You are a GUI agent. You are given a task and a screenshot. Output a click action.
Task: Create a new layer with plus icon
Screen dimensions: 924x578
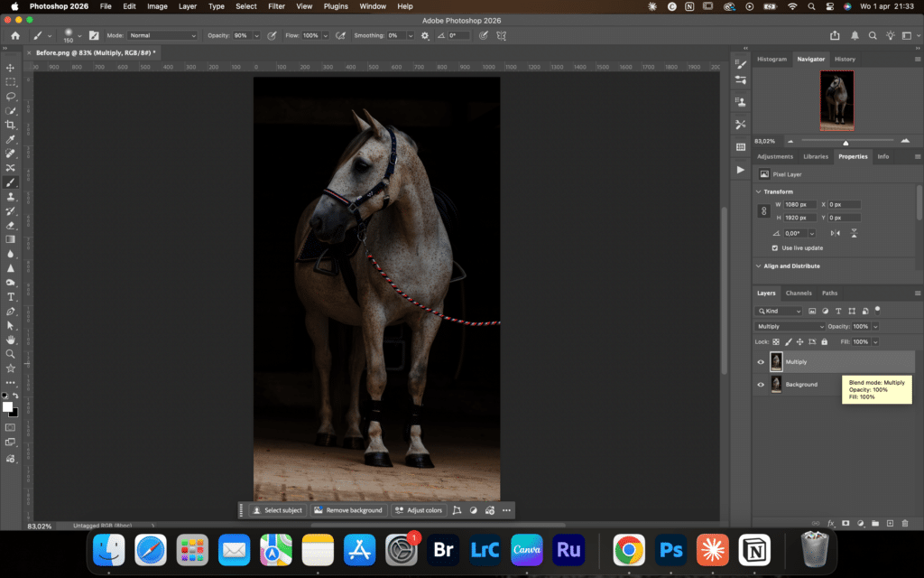click(890, 523)
